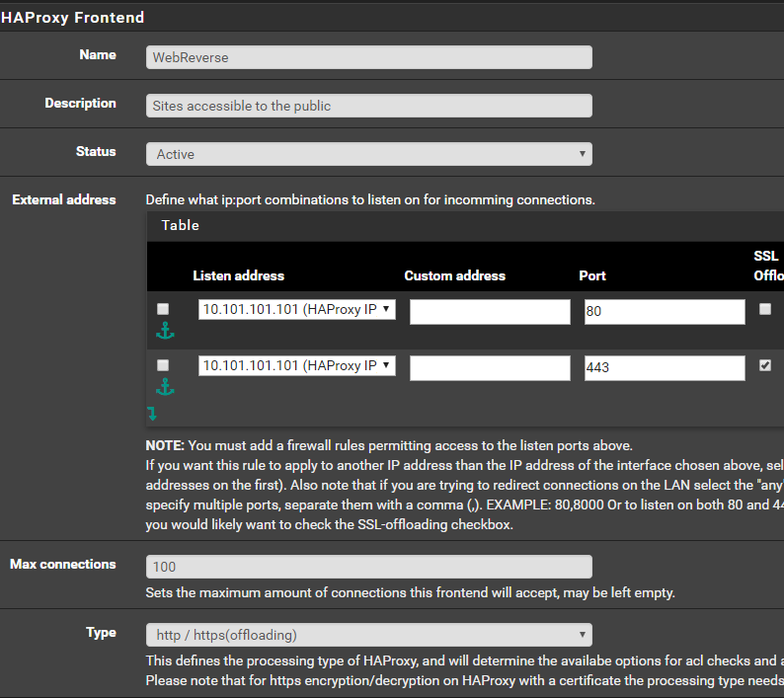Screen dimensions: 784x698
Task: Click the Type label
Action: [x=101, y=633]
